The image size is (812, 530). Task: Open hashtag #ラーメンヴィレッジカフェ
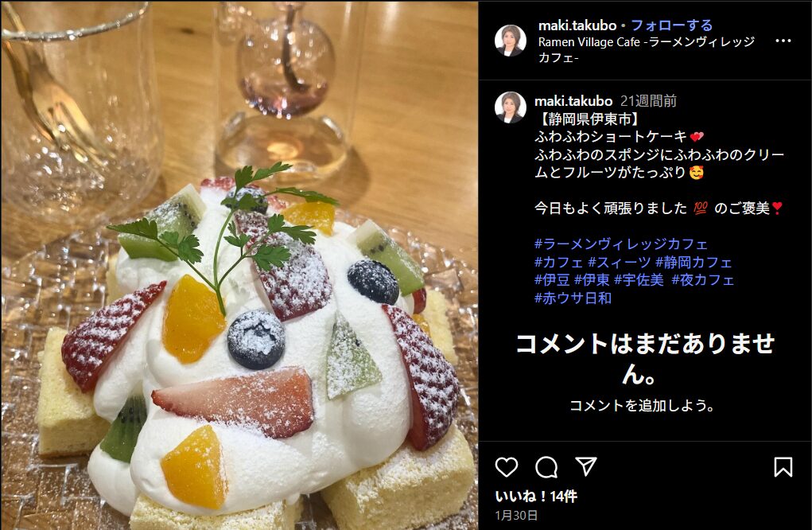coord(621,244)
